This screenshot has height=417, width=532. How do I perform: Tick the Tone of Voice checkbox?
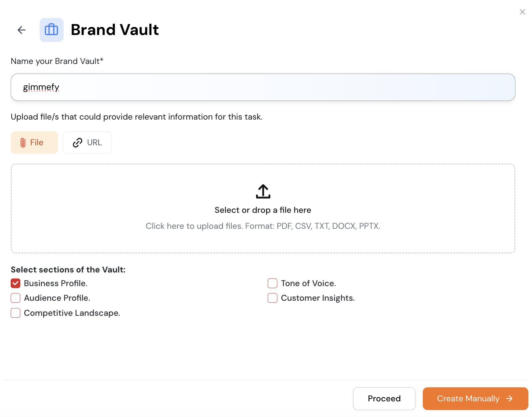pos(273,283)
